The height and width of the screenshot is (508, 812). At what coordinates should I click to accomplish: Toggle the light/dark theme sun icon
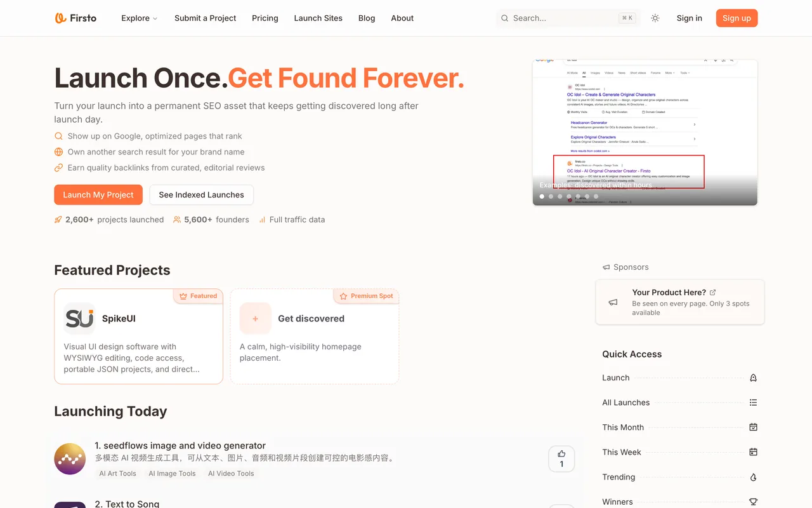(x=655, y=18)
